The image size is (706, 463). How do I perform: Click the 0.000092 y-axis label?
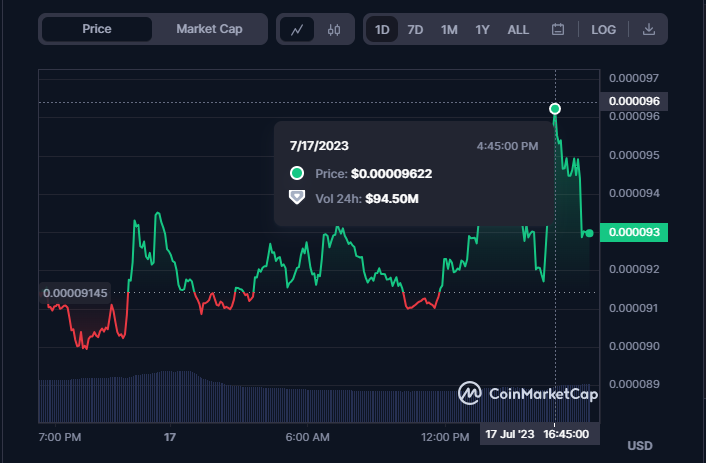coord(634,269)
